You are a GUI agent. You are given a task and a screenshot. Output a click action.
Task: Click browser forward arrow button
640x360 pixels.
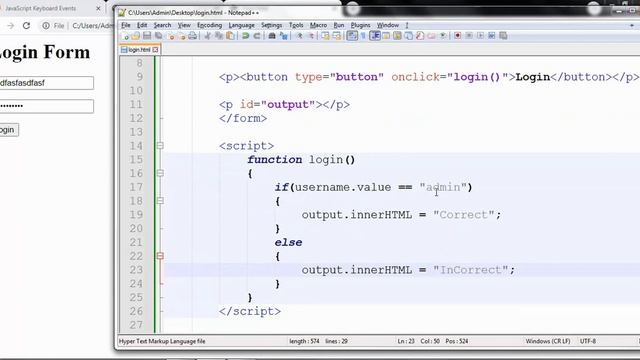click(x=11, y=26)
